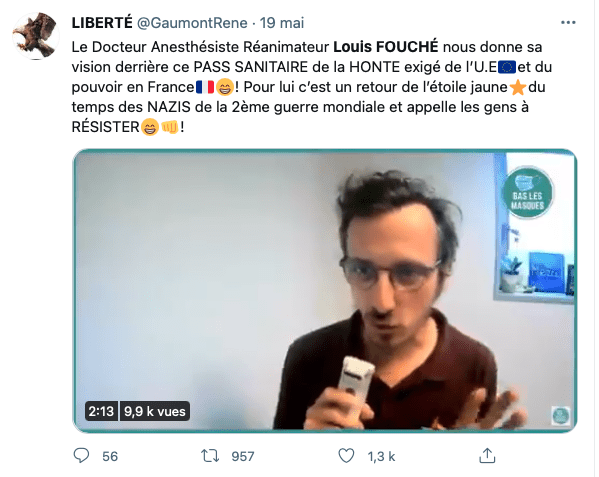
Task: Click the EU flag emoji in tweet
Action: pos(507,67)
